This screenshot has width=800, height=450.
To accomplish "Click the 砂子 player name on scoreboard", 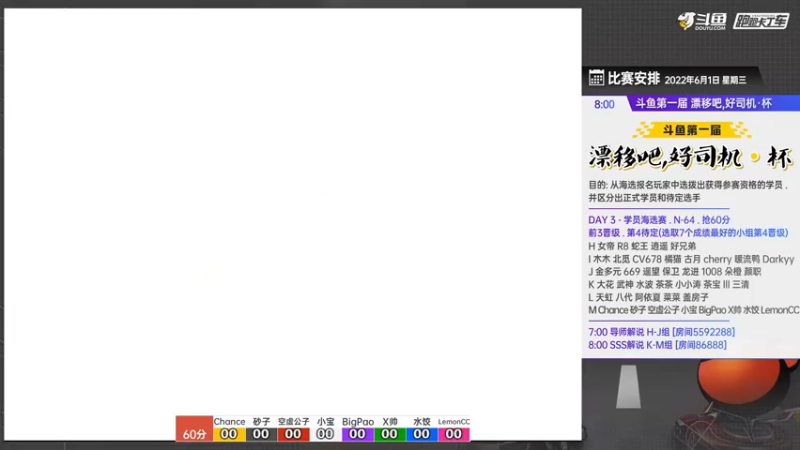I will coord(261,421).
